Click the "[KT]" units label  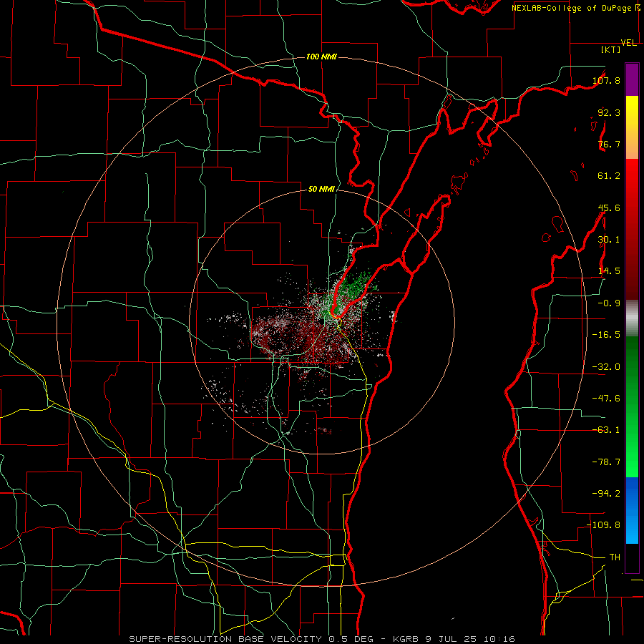[610, 49]
